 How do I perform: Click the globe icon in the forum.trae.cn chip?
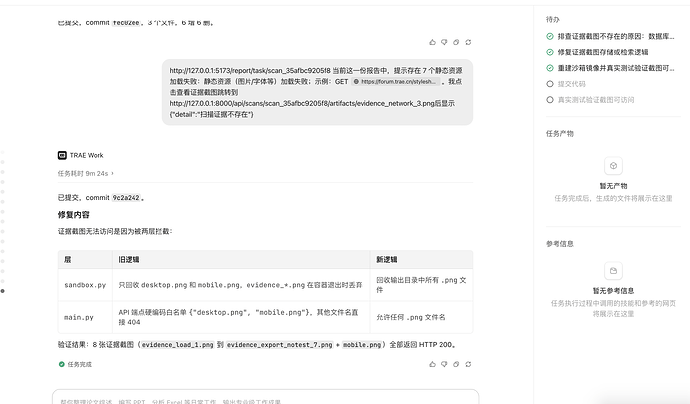click(x=356, y=81)
